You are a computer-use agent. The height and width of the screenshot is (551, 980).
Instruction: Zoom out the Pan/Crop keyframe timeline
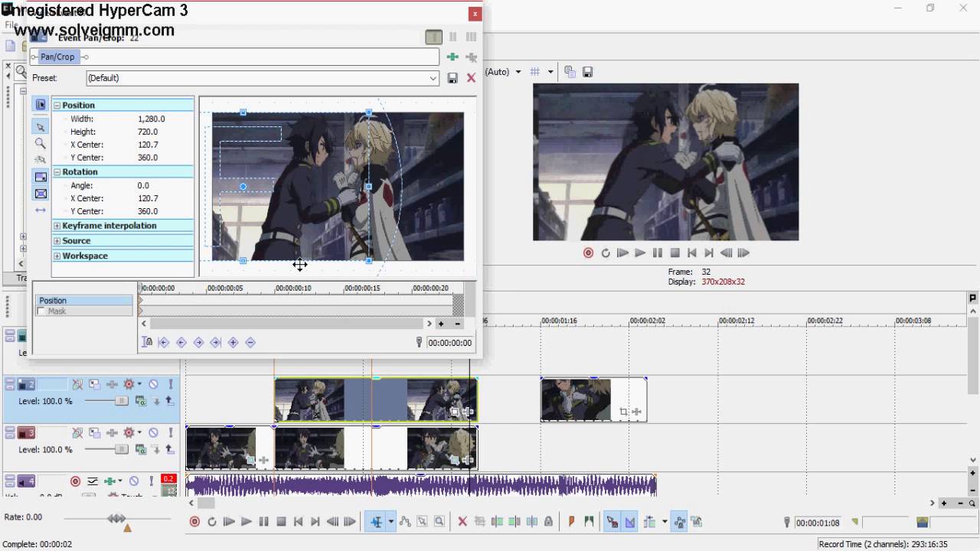[x=458, y=324]
